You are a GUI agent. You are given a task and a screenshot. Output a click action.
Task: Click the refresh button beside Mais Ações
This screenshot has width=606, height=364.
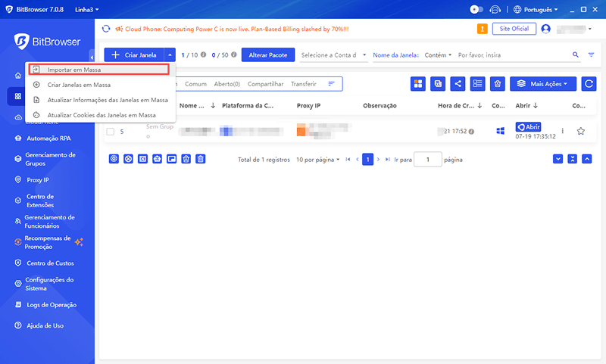point(588,84)
